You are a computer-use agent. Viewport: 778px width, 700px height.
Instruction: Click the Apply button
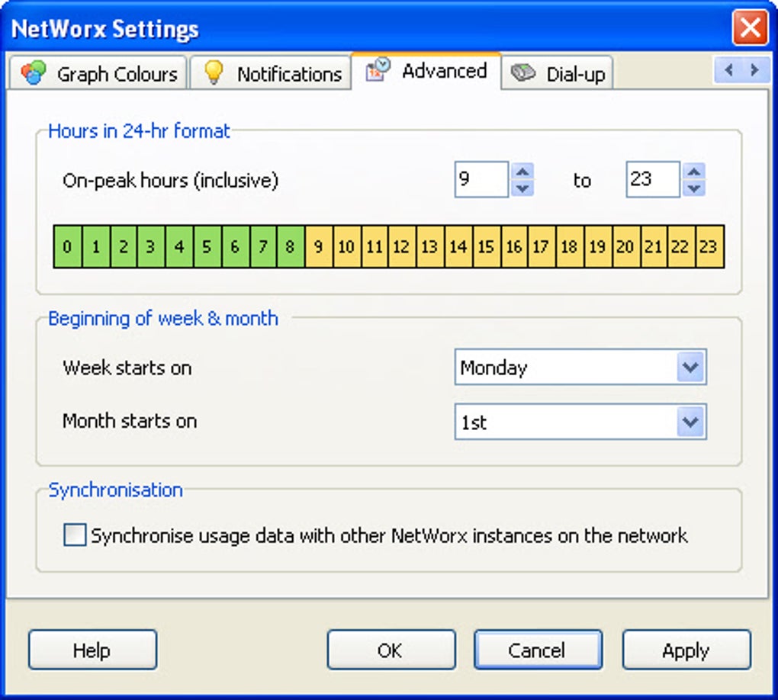click(x=686, y=650)
